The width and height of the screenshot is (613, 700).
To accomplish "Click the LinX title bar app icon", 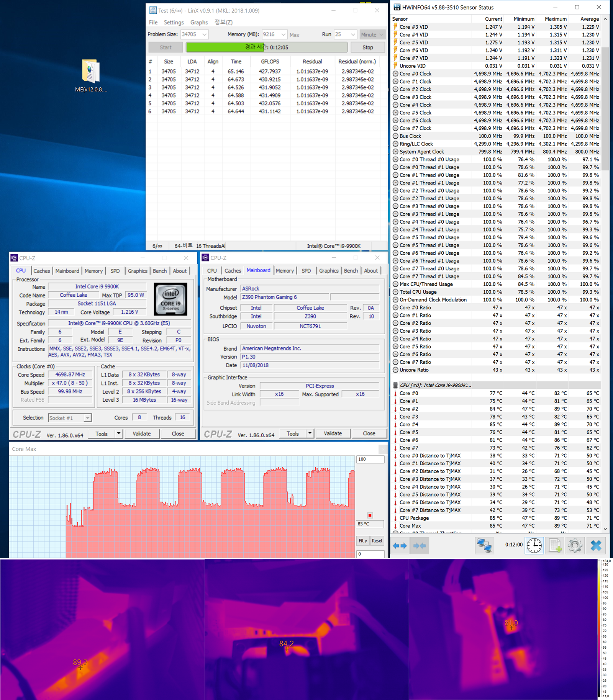I will click(153, 10).
